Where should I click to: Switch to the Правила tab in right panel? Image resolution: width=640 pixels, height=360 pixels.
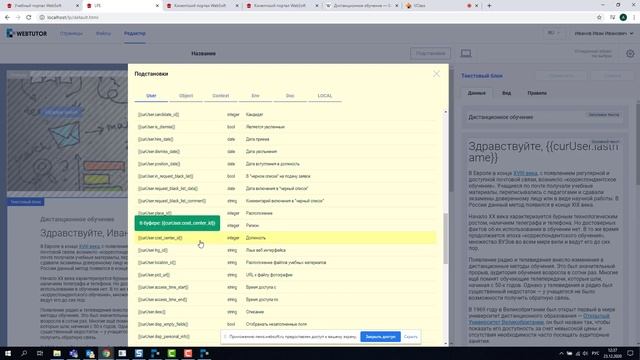(x=537, y=93)
